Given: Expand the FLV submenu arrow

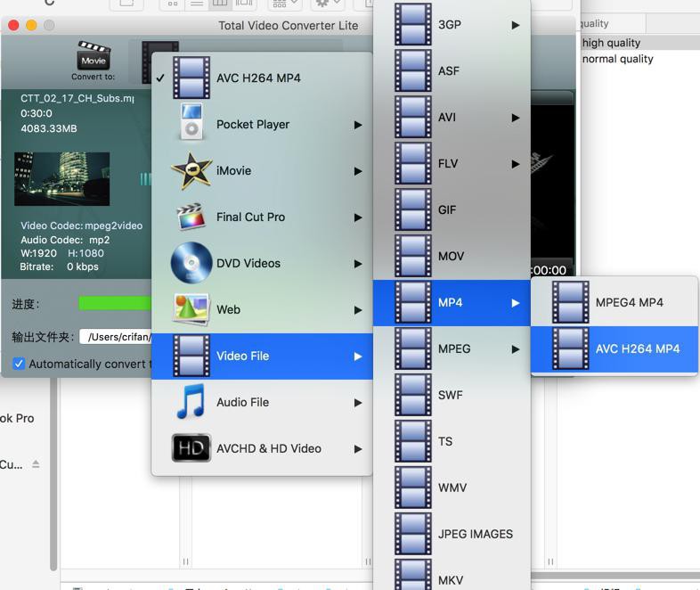Looking at the screenshot, I should point(516,164).
